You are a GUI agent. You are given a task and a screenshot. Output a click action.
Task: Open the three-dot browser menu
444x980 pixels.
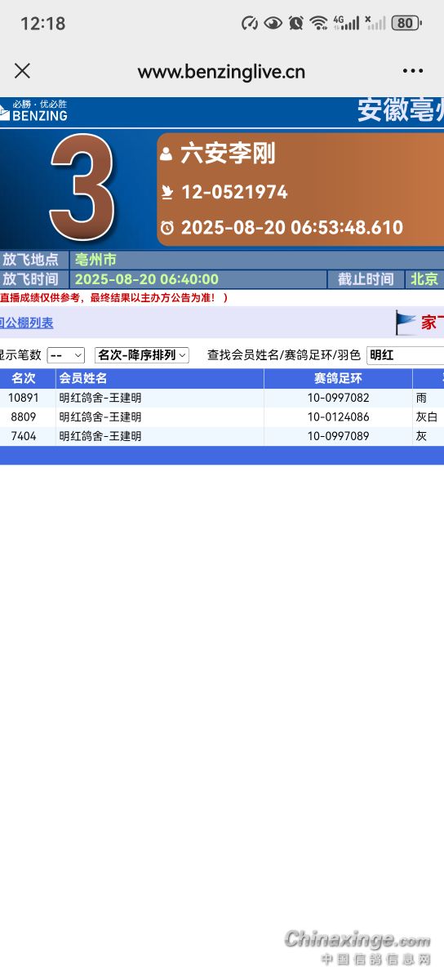[413, 71]
